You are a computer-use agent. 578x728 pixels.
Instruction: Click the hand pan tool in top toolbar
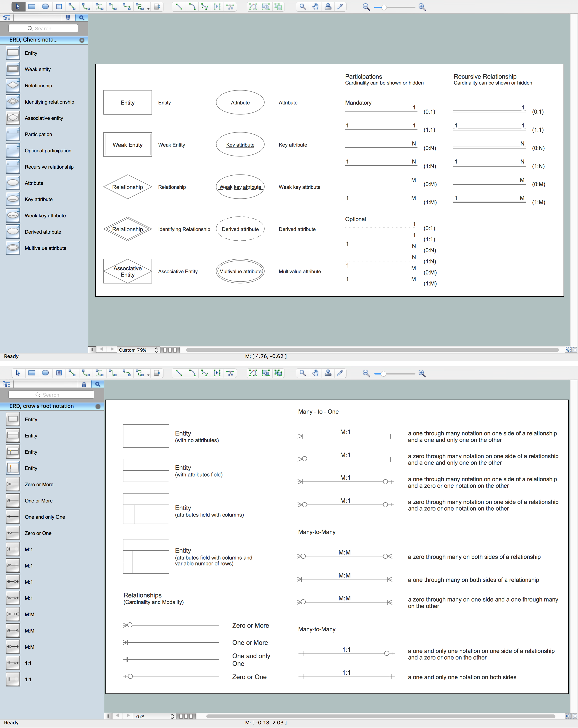pos(315,6)
